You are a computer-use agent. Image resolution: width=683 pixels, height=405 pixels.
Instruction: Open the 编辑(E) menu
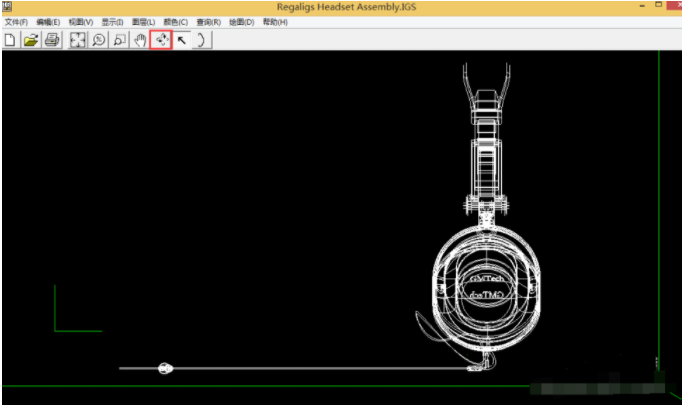(48, 22)
